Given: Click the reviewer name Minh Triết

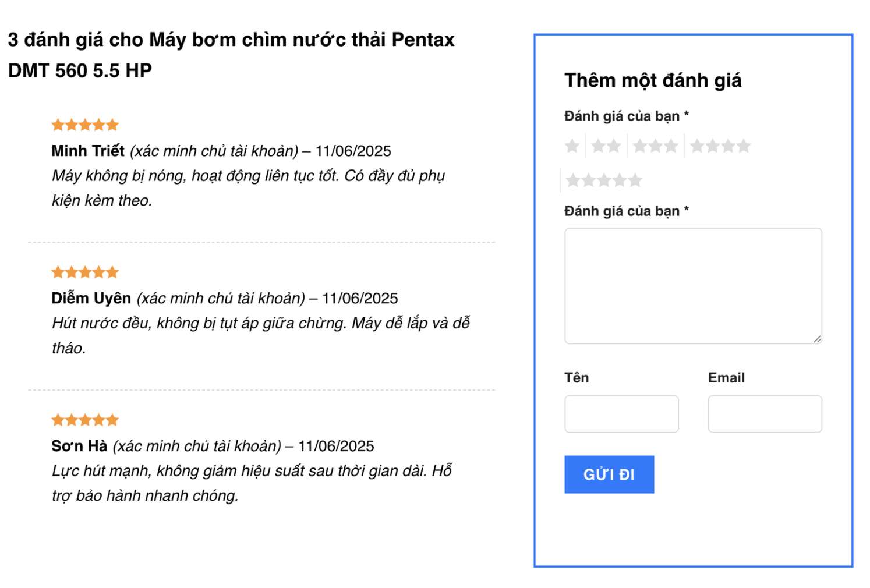Looking at the screenshot, I should coord(87,151).
